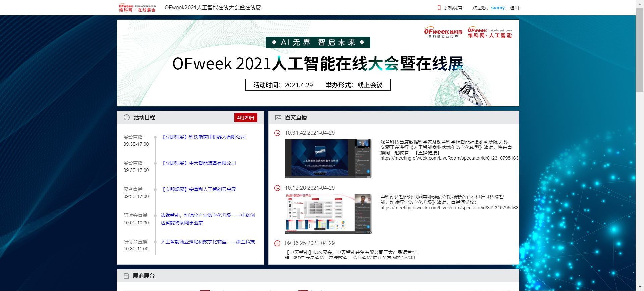Click the page scrollbar up arrow
Screen dimensions: 644x291
point(640,4)
